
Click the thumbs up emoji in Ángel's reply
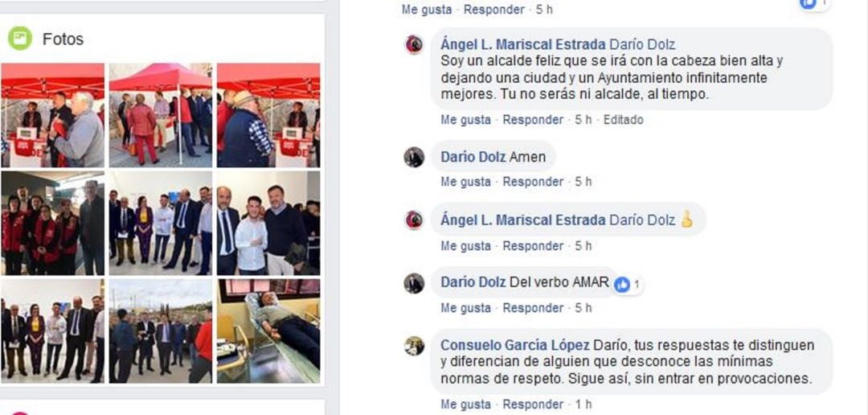(x=687, y=220)
